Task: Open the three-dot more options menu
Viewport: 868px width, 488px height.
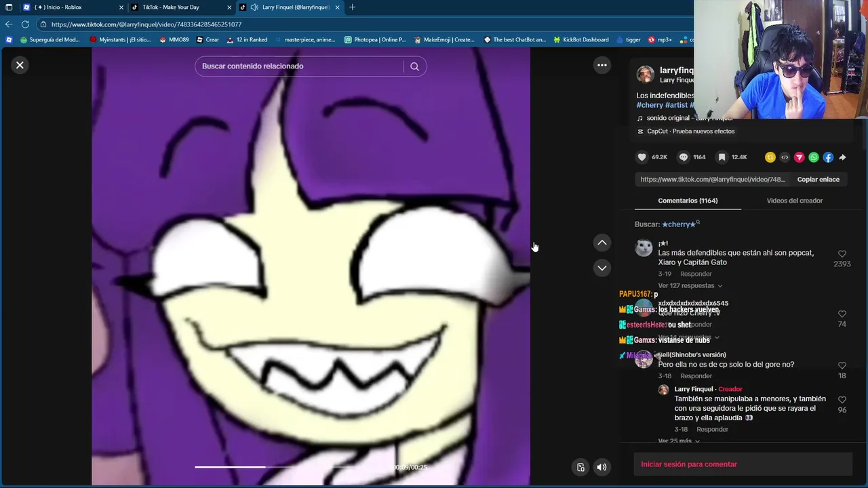Action: (x=601, y=65)
